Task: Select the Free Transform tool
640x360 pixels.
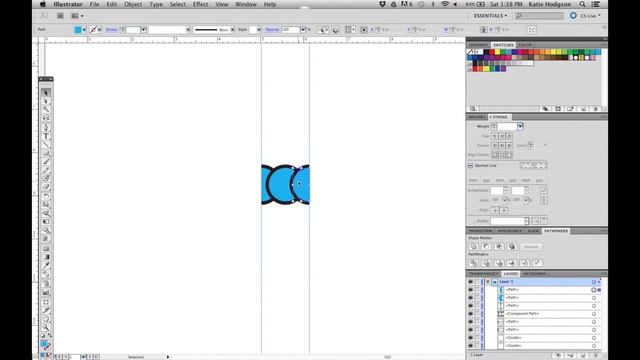Action: point(46,222)
